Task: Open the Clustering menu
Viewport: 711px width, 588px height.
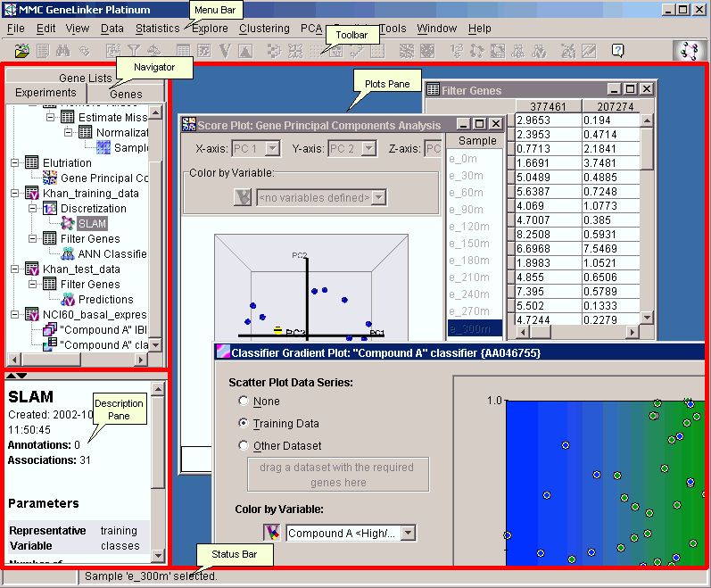Action: [x=264, y=29]
